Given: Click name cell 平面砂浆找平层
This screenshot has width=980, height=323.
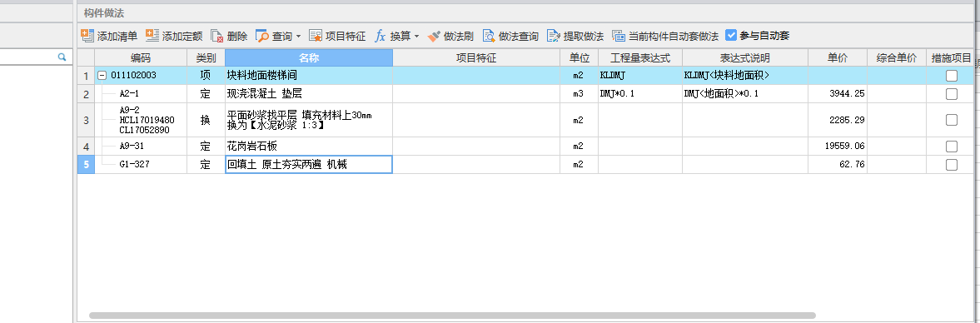Looking at the screenshot, I should coord(309,120).
